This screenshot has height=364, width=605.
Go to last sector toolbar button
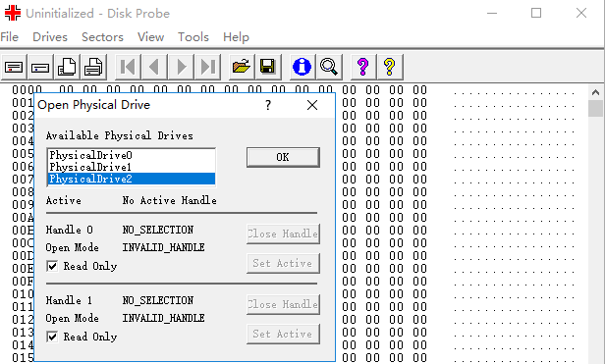click(208, 67)
